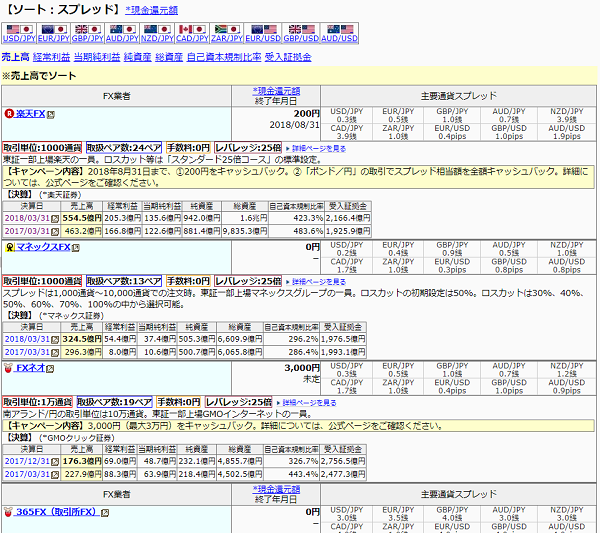The image size is (600, 533).
Task: View 詳細ページを見る for FXネオ (19ペア)
Action: point(307,403)
